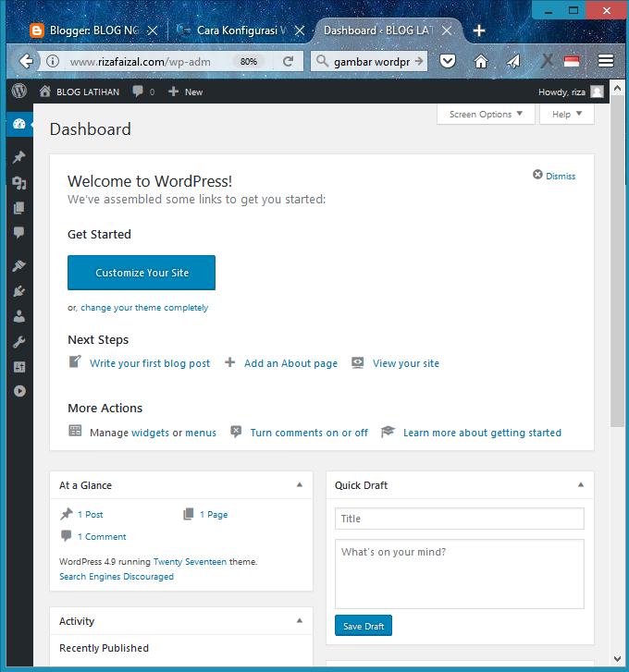Submit search with the arrow icon
Viewport: 629px width, 672px height.
tap(419, 61)
